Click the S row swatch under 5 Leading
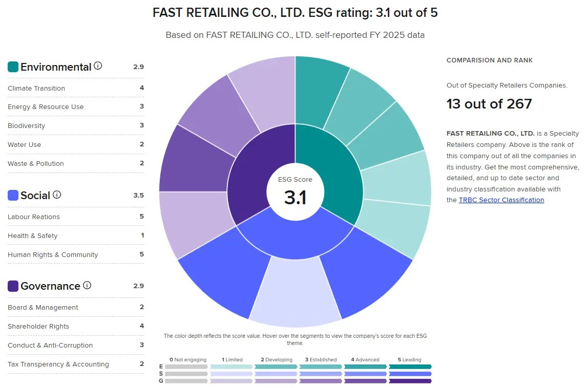Viewport: 588px width, 388px height. point(410,374)
